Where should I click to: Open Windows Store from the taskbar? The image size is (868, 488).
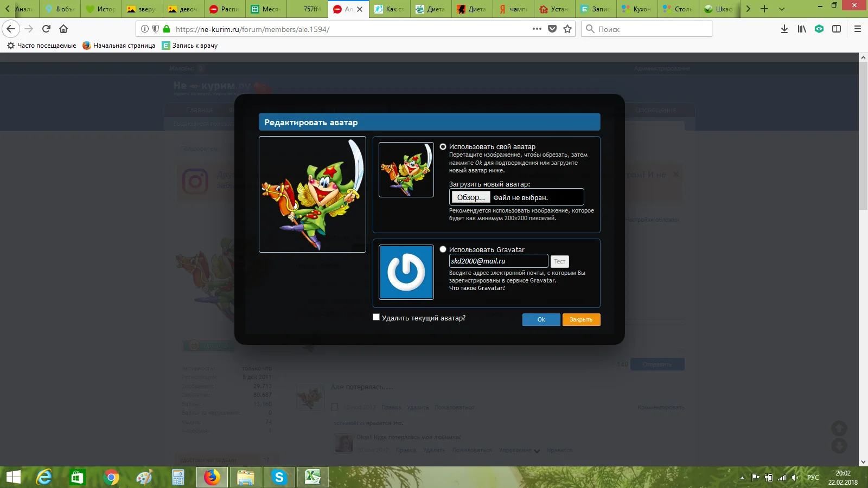click(78, 477)
